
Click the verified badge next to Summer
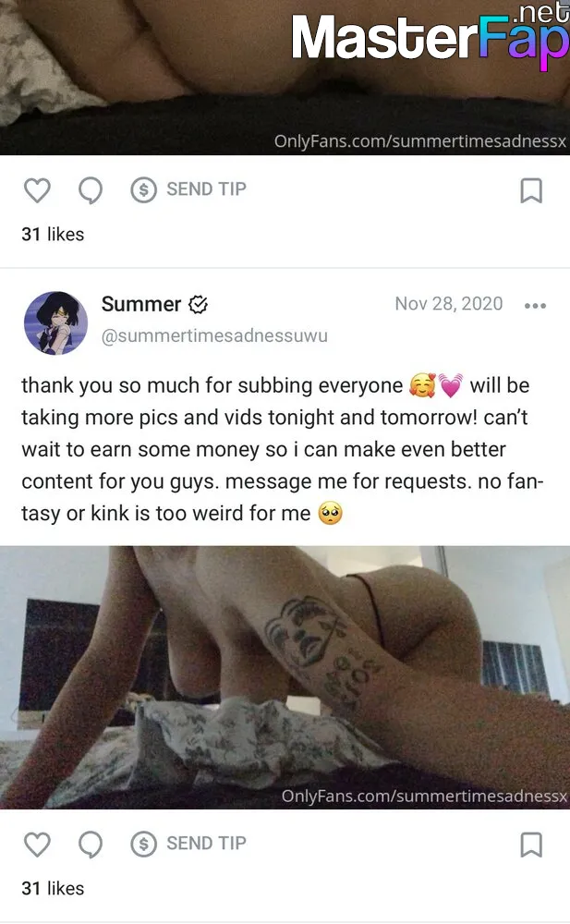pyautogui.click(x=198, y=305)
